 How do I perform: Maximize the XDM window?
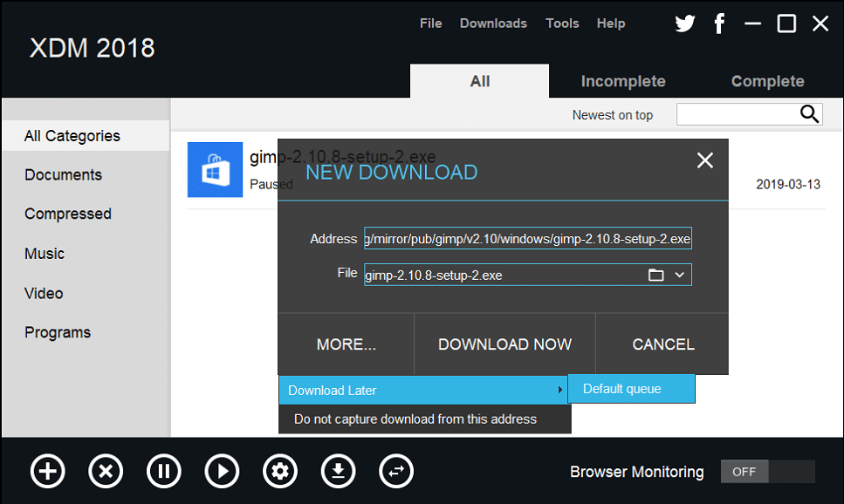pos(786,24)
